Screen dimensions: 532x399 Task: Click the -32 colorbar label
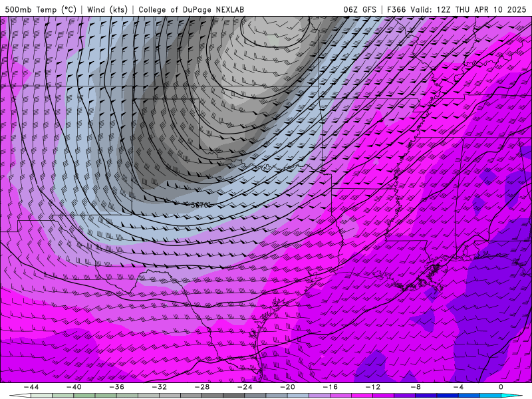tap(160, 387)
